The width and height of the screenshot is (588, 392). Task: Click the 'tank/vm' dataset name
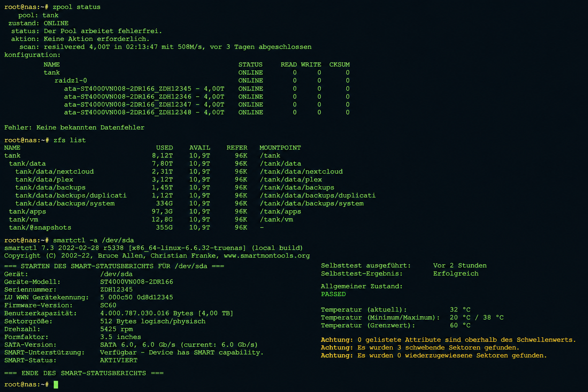point(23,220)
